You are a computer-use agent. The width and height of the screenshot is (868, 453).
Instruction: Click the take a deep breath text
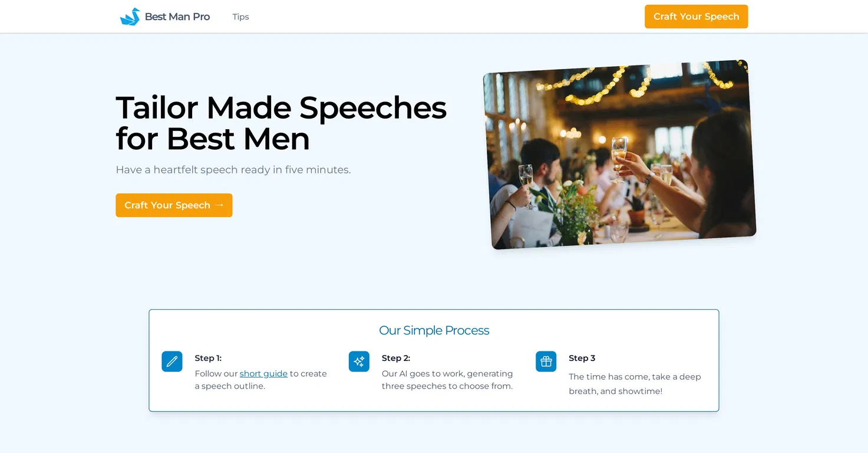tap(635, 384)
